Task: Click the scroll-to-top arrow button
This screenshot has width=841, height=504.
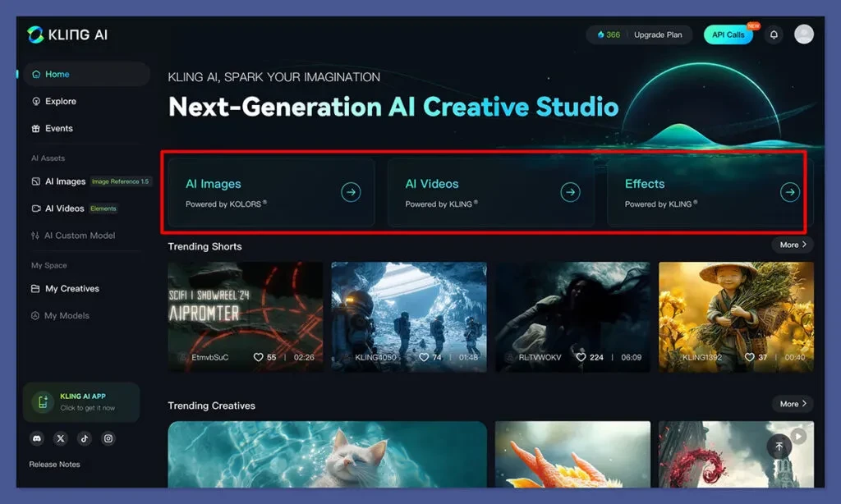Action: 778,446
